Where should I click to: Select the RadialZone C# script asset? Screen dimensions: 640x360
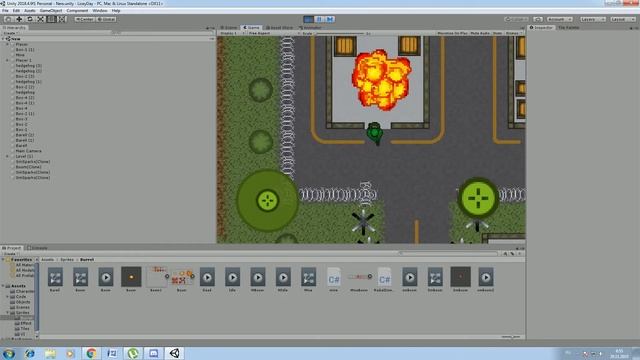384,279
